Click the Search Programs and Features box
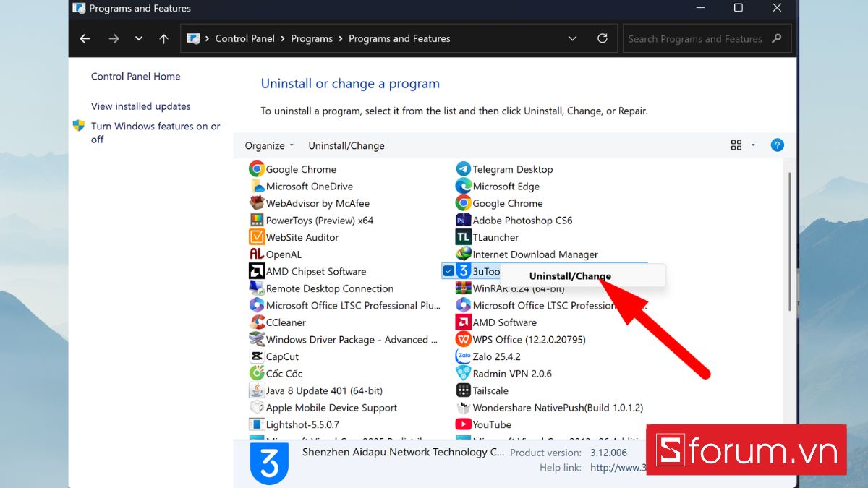The image size is (868, 488). tap(707, 38)
